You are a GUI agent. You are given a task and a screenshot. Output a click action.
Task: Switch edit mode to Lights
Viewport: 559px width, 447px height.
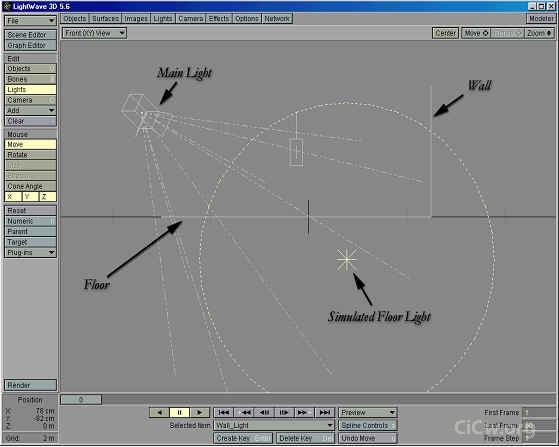pyautogui.click(x=30, y=89)
